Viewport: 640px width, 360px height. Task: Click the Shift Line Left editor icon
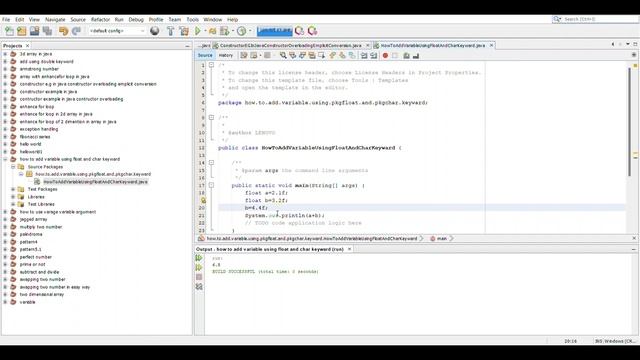click(x=364, y=56)
